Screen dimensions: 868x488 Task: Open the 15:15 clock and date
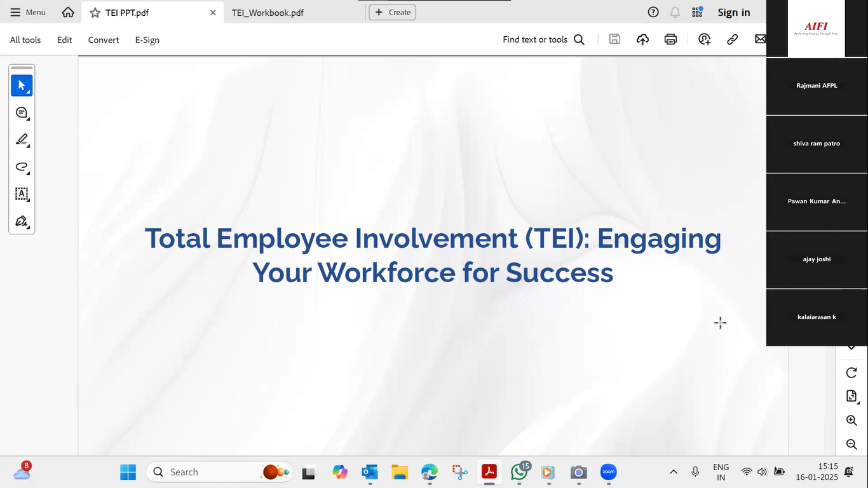pos(817,471)
